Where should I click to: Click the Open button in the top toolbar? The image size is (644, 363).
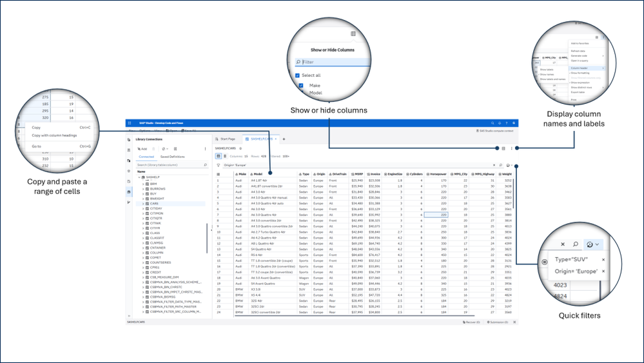(x=171, y=131)
